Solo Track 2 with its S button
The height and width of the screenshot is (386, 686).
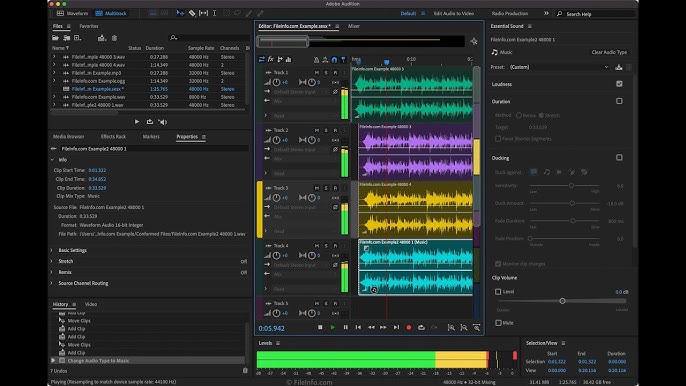click(326, 130)
